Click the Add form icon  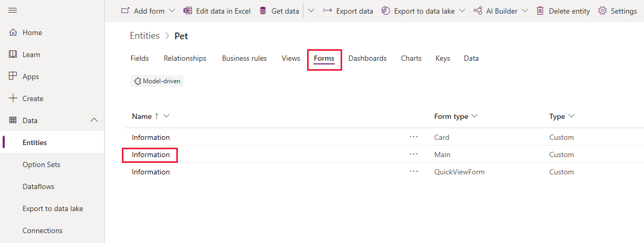(x=125, y=11)
